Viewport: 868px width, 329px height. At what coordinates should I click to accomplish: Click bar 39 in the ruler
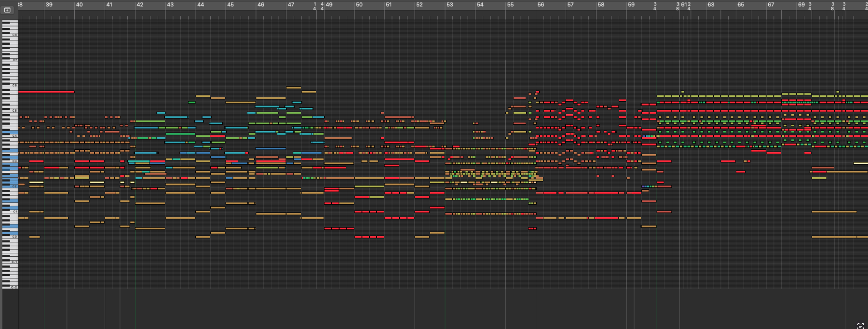coord(49,5)
